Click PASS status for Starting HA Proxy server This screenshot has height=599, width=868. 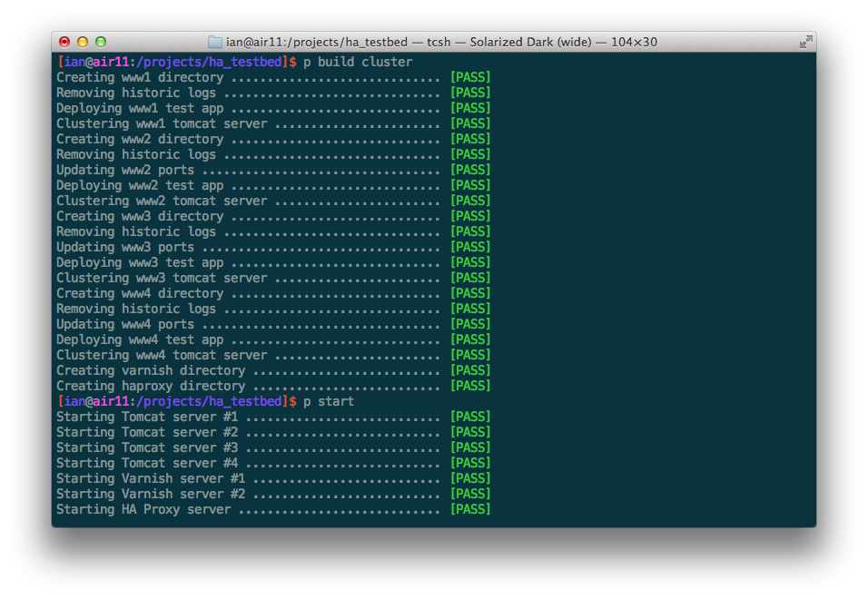coord(470,509)
